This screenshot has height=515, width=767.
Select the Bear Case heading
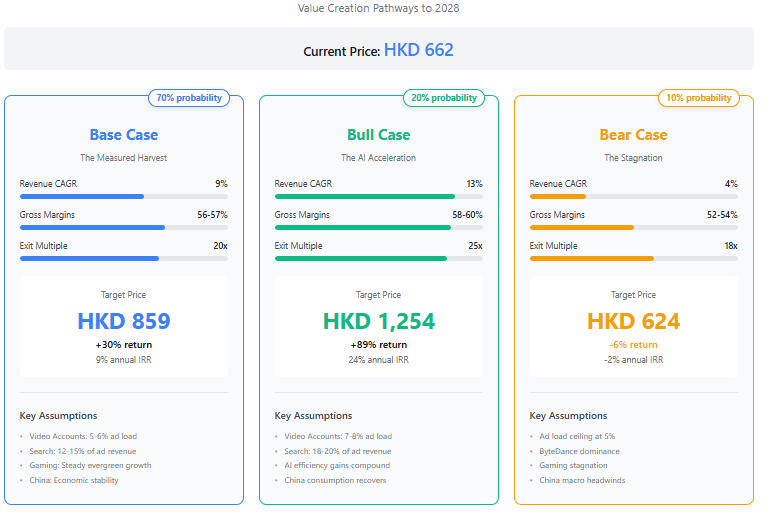coord(633,135)
